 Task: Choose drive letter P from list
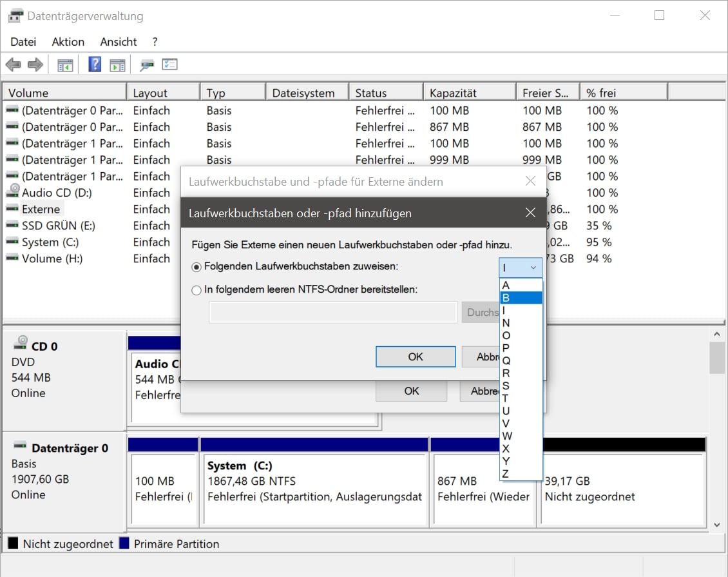click(521, 348)
